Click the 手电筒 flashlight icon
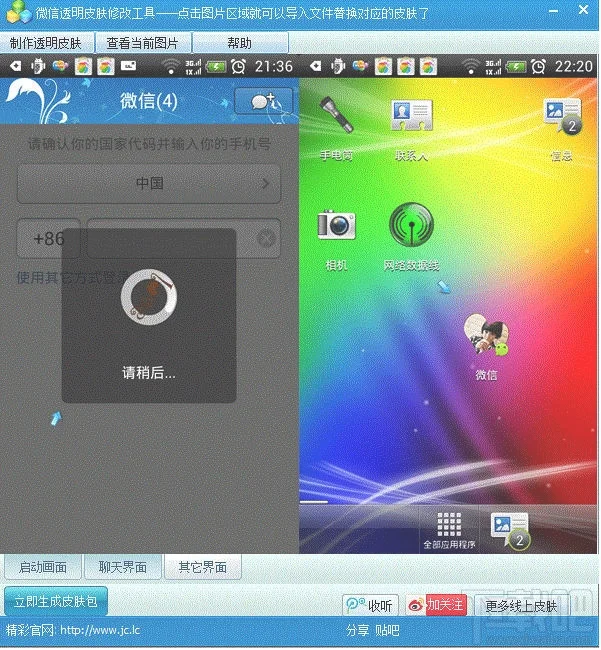Screen dimensions: 601x650 [337, 115]
